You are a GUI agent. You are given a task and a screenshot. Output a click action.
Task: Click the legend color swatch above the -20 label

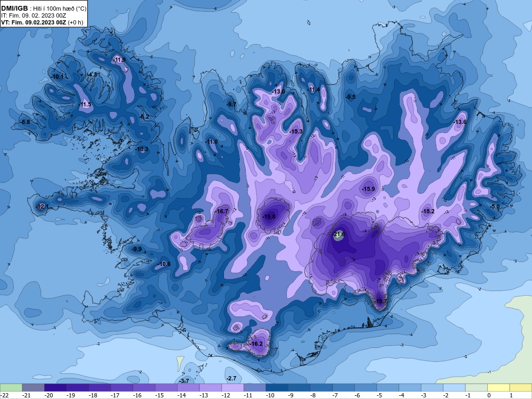point(56,387)
